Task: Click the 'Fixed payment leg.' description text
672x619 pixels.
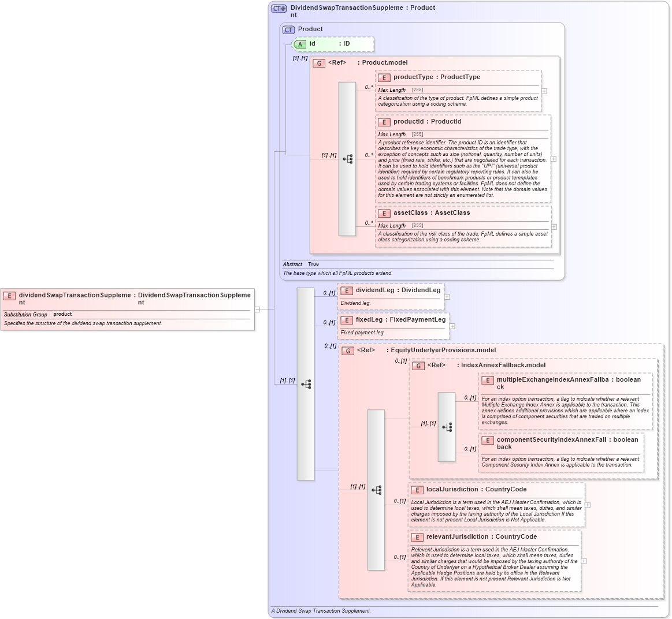Action: (x=362, y=333)
